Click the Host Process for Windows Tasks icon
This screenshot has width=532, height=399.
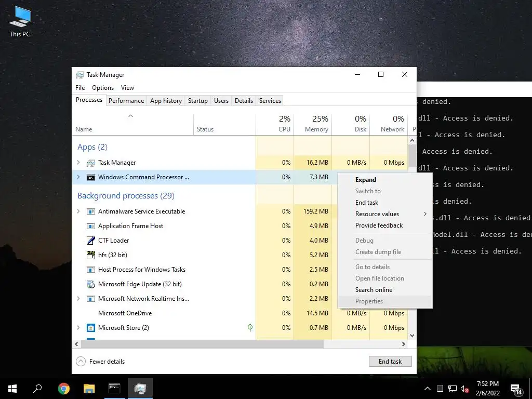pos(90,270)
